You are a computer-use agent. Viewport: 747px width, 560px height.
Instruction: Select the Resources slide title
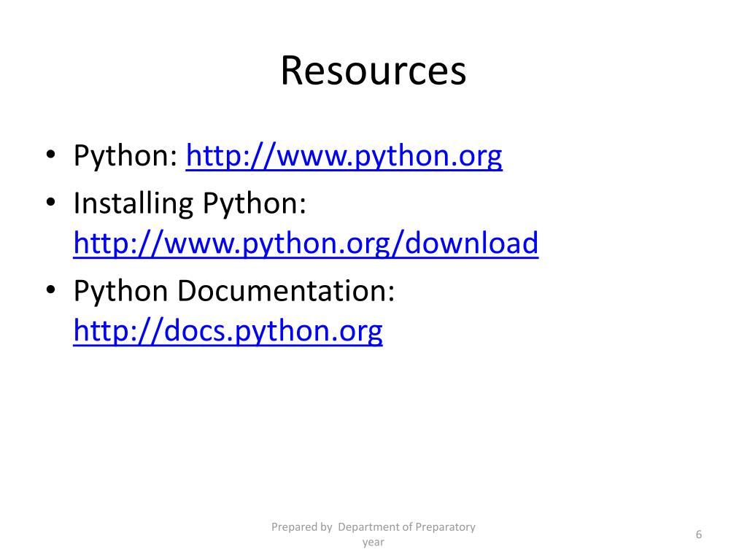pos(373,71)
